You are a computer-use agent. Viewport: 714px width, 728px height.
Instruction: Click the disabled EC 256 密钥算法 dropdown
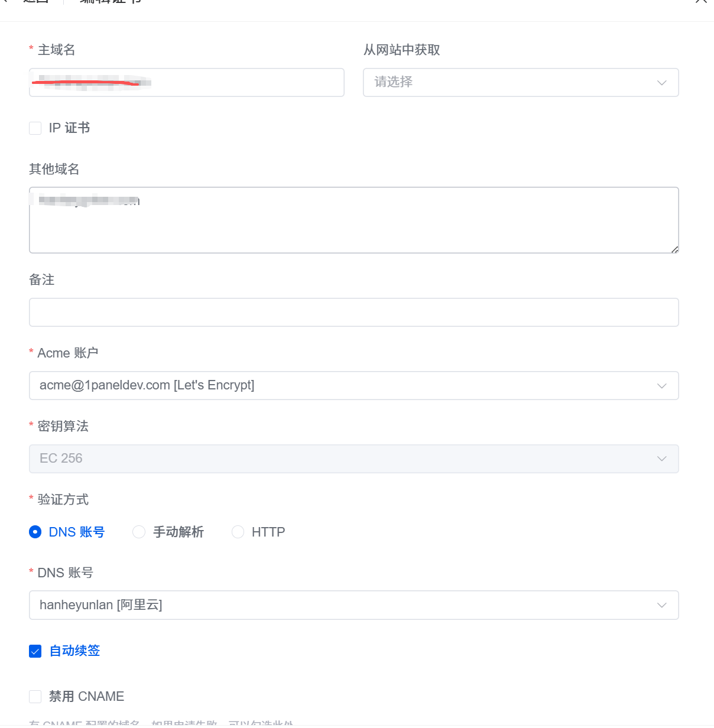pyautogui.click(x=354, y=459)
